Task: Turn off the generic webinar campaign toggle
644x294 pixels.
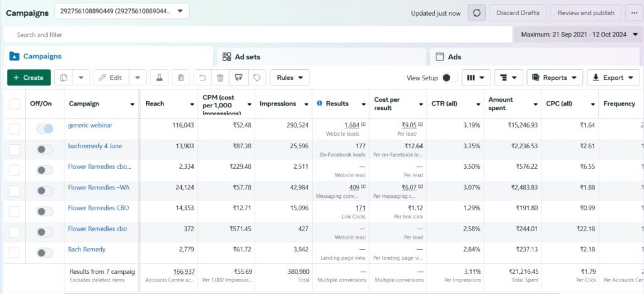Action: [45, 129]
